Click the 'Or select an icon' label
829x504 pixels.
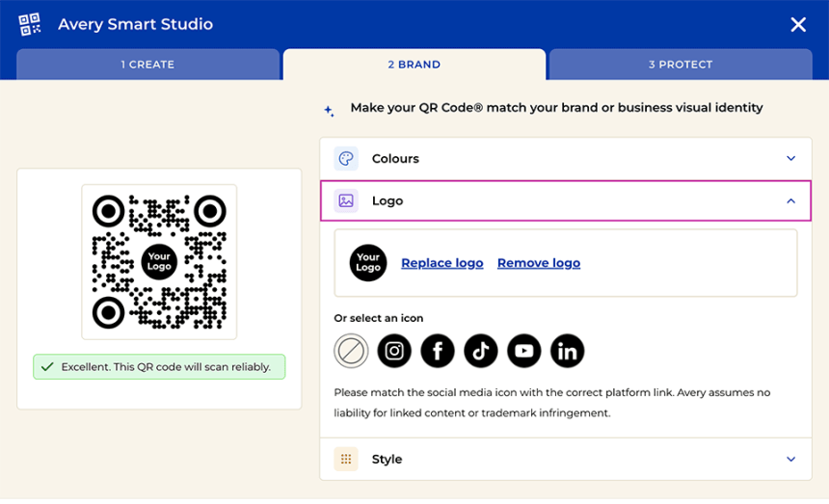[379, 318]
